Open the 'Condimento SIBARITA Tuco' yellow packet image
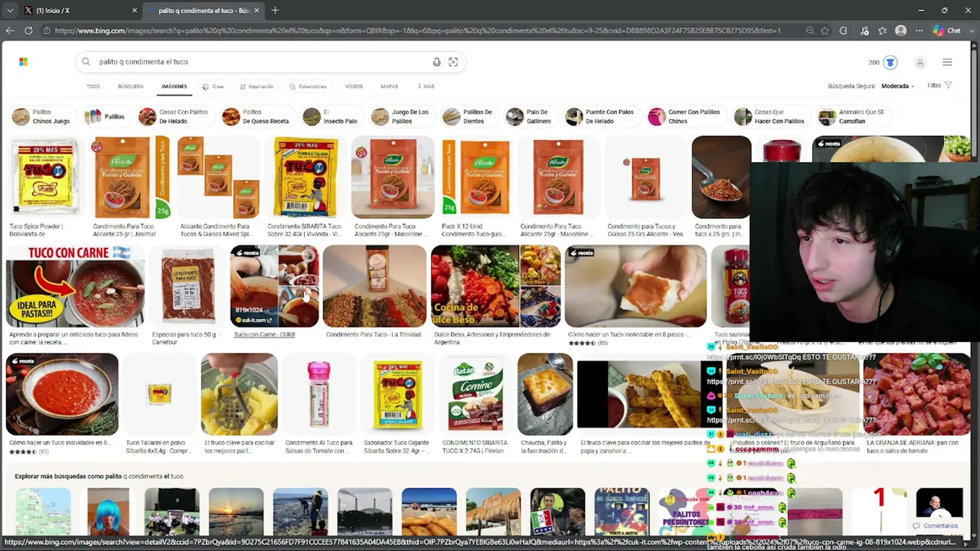Viewport: 980px width, 551px height. (x=305, y=177)
